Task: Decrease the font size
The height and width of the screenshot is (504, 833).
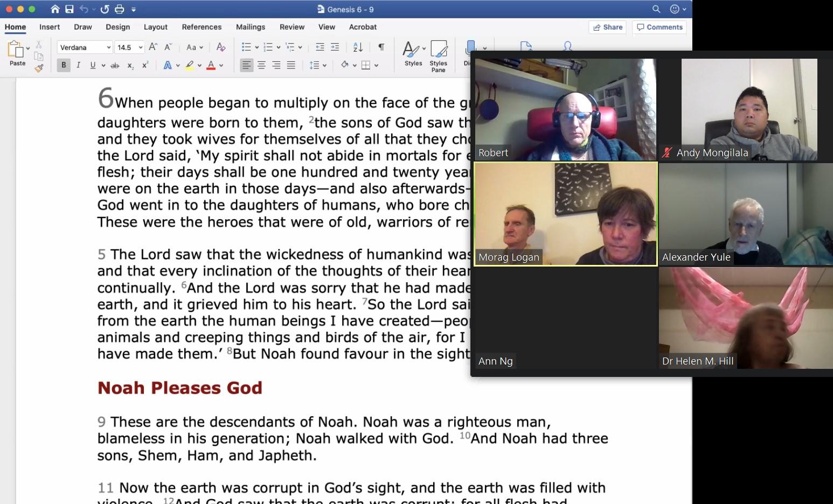Action: 168,47
